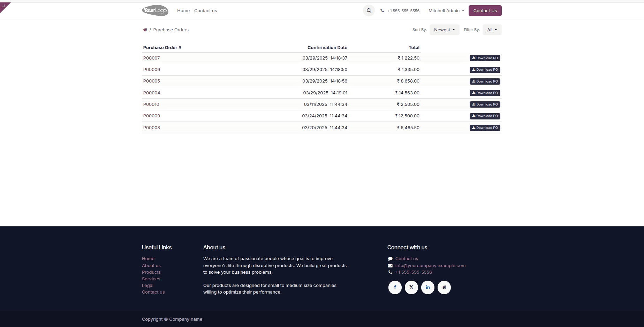Click the info@yourcompany.example.com email link
The image size is (644, 327).
point(430,266)
